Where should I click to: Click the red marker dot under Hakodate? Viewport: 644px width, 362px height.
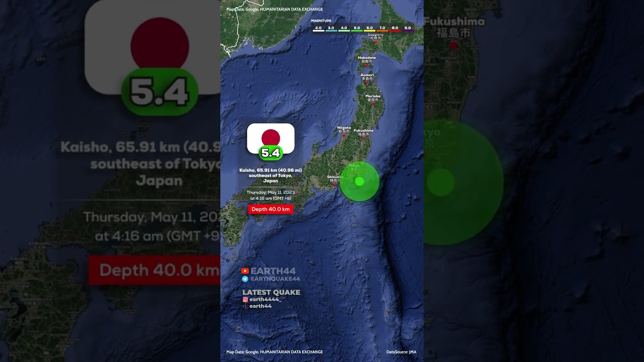tap(367, 65)
